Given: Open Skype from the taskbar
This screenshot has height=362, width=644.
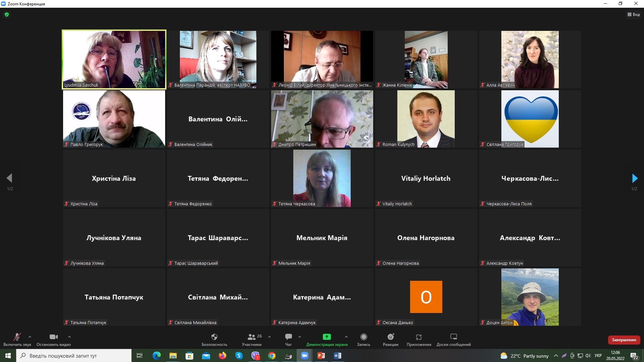Looking at the screenshot, I should (x=239, y=356).
